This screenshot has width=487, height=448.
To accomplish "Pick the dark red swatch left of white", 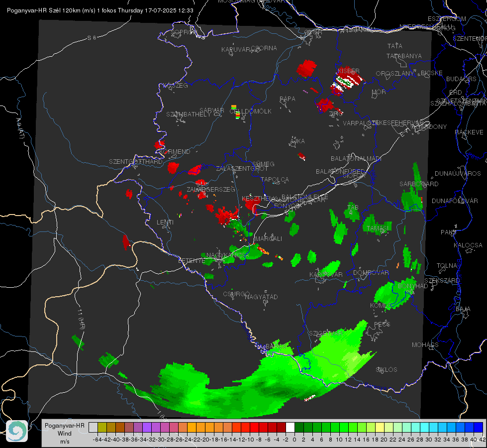I will (282, 427).
